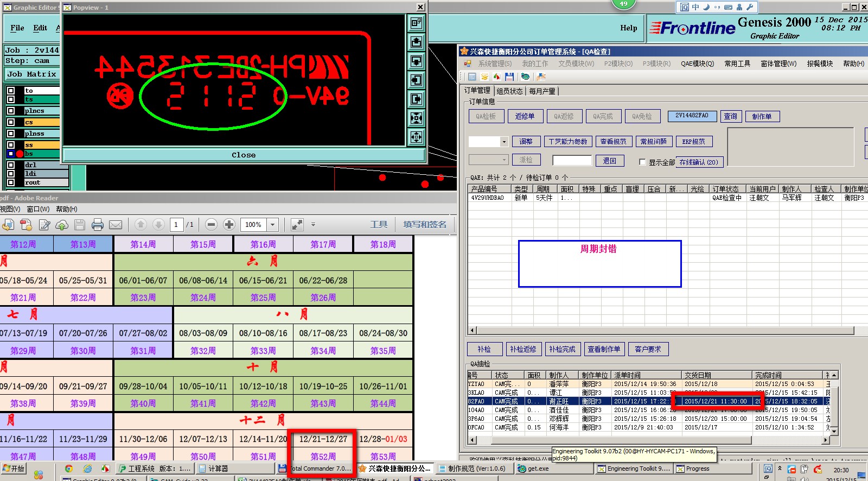Viewport: 868px width, 481px height.
Task: Print the PDF using the printer icon
Action: click(x=98, y=225)
